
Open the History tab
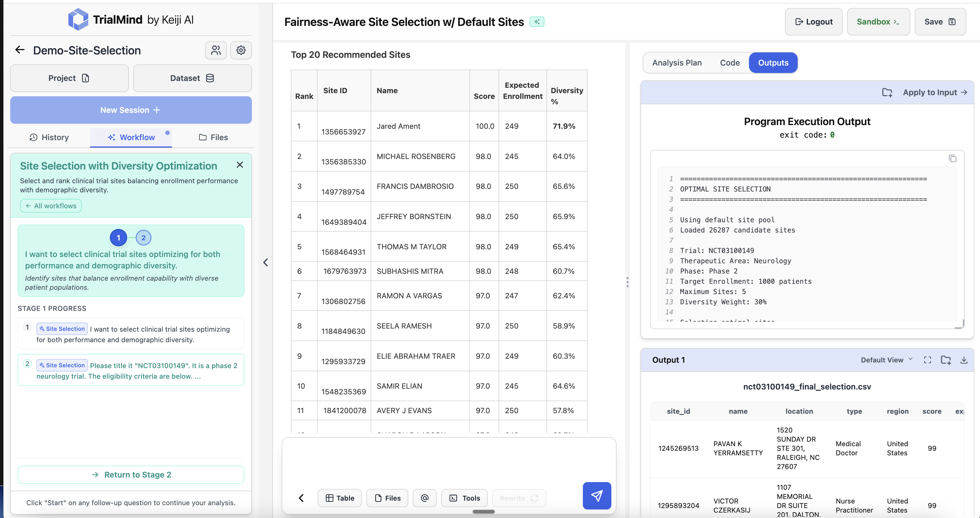click(x=49, y=137)
